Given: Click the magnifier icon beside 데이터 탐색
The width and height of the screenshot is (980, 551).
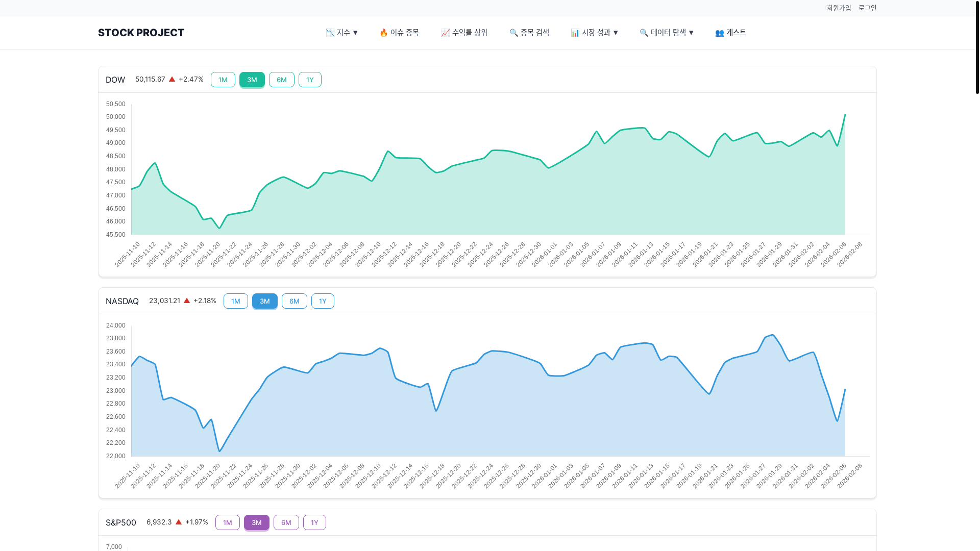Looking at the screenshot, I should tap(644, 33).
